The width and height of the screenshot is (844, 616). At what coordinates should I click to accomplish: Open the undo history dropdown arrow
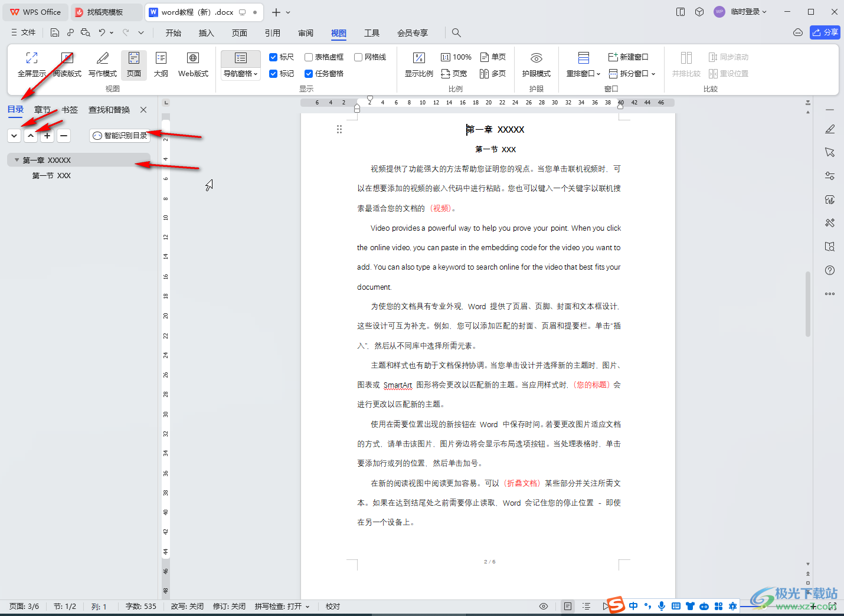coord(112,33)
